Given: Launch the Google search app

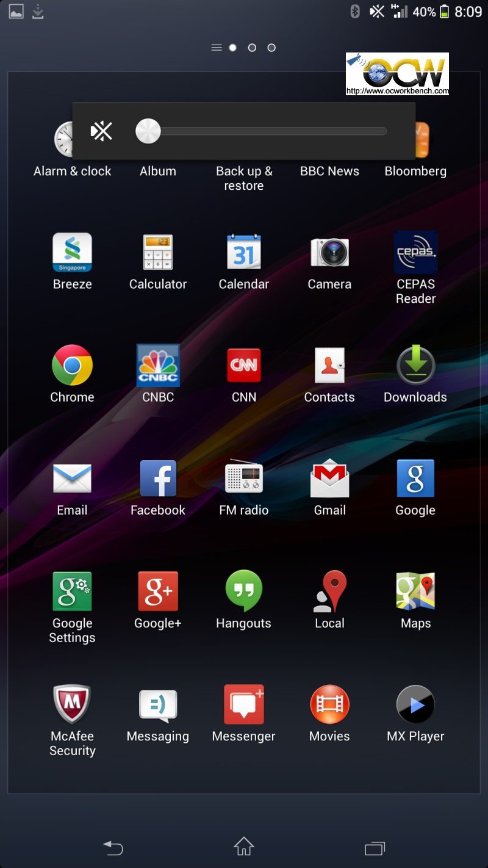Looking at the screenshot, I should (415, 479).
